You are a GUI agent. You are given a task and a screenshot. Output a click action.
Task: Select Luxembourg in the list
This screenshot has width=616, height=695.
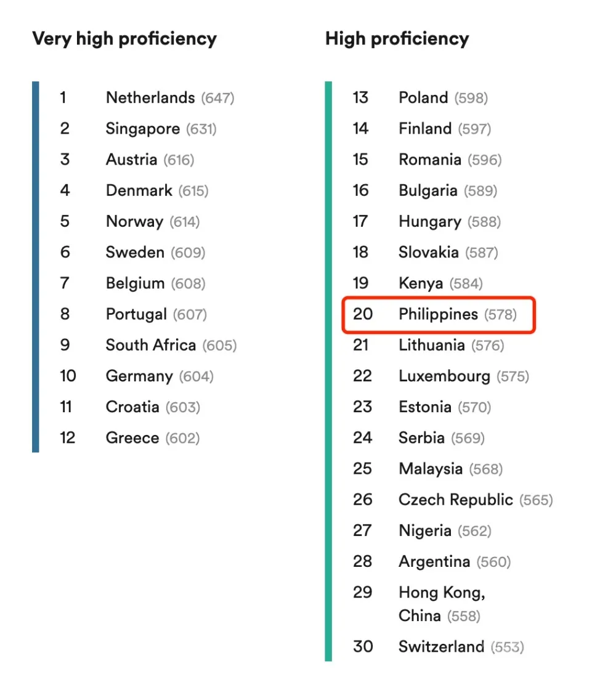[x=441, y=376]
